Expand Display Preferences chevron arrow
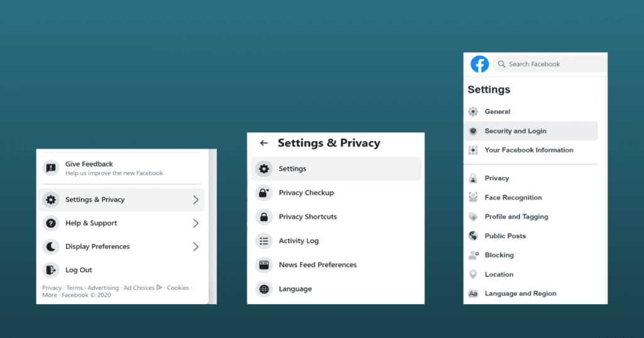This screenshot has width=644, height=338. (196, 246)
